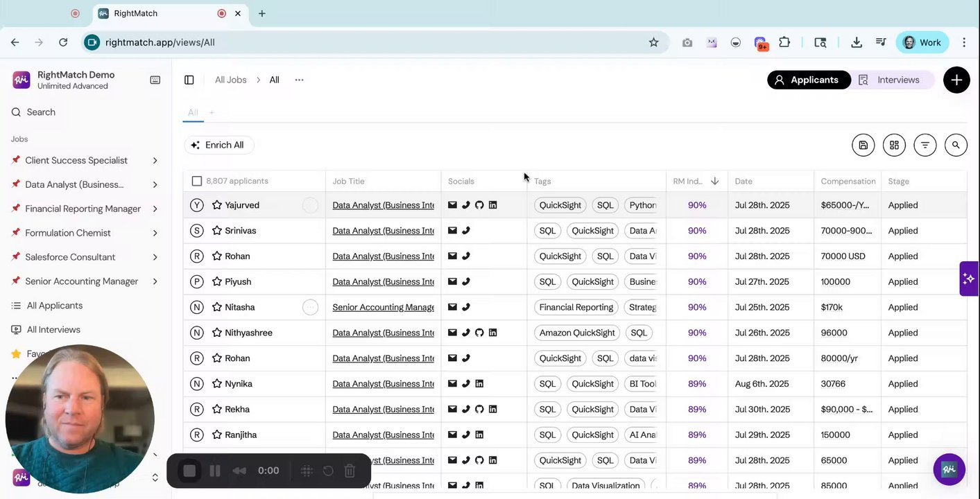Viewport: 980px width, 499px height.
Task: Switch to the Interviews tab
Action: 889,80
